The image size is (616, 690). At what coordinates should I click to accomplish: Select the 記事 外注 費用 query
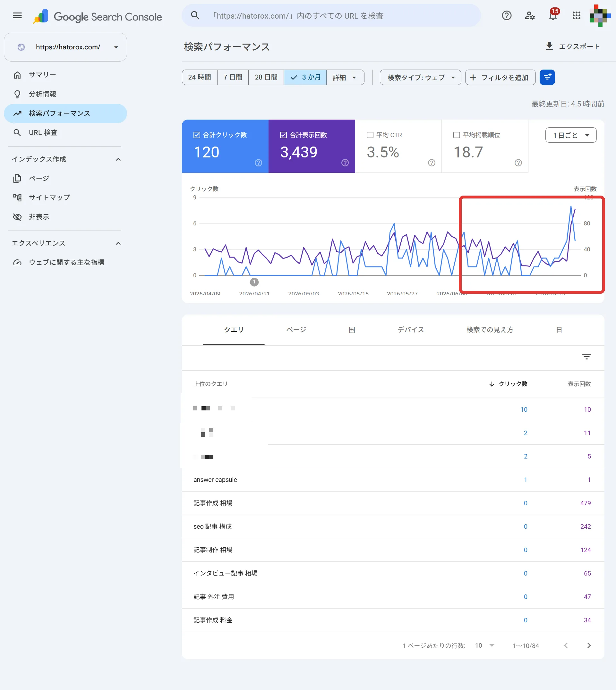click(x=393, y=597)
